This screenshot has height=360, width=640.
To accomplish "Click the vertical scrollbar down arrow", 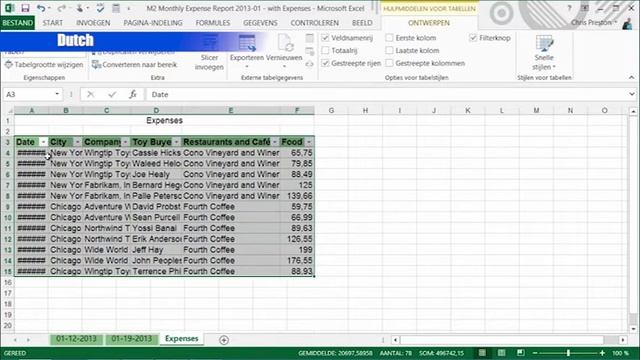I will [633, 329].
